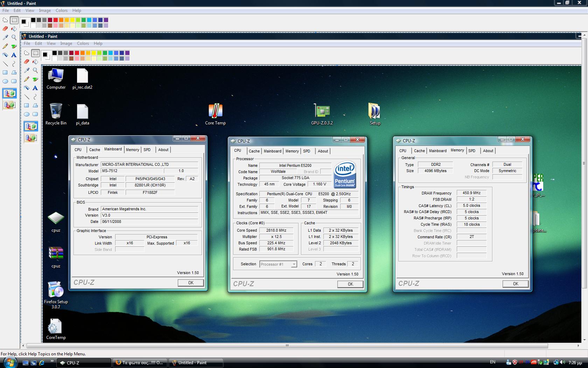Viewport: 588px width, 368px height.
Task: Pick yellow swatch in the outer Paint palette
Action: [72, 20]
